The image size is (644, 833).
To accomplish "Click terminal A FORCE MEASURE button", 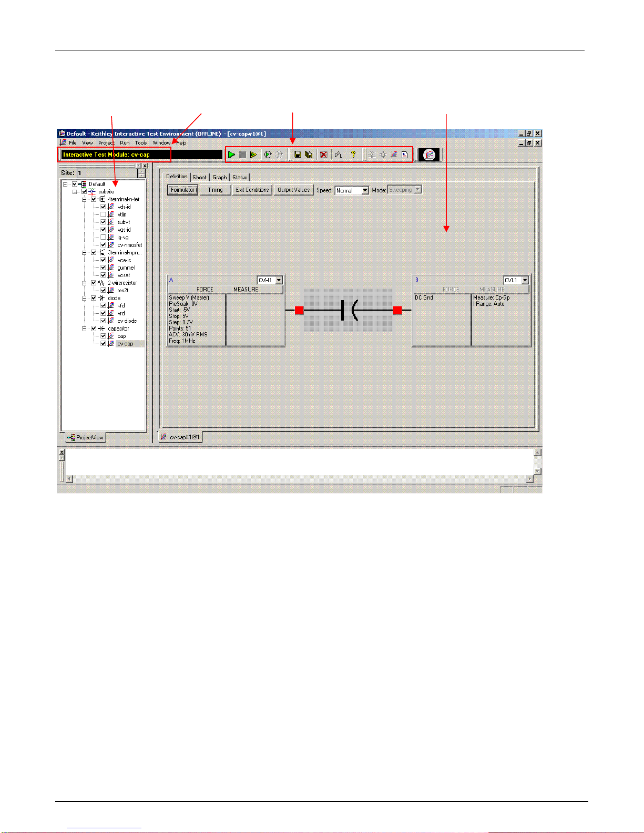I will click(226, 290).
